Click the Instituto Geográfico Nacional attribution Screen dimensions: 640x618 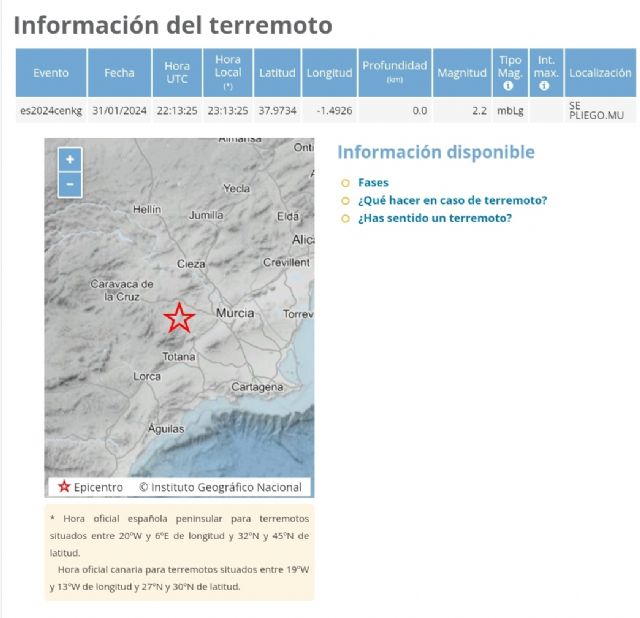(x=220, y=487)
